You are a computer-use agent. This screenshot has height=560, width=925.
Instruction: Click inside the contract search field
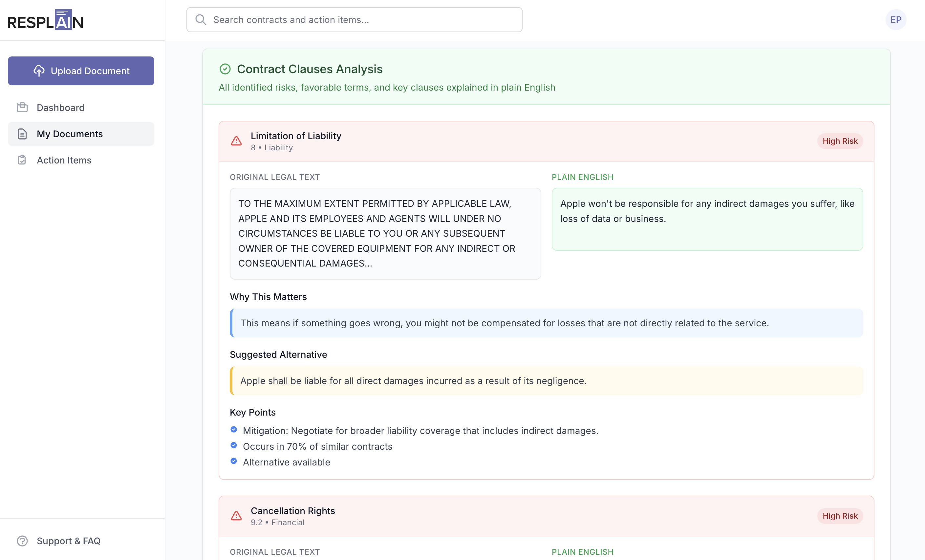(x=354, y=19)
